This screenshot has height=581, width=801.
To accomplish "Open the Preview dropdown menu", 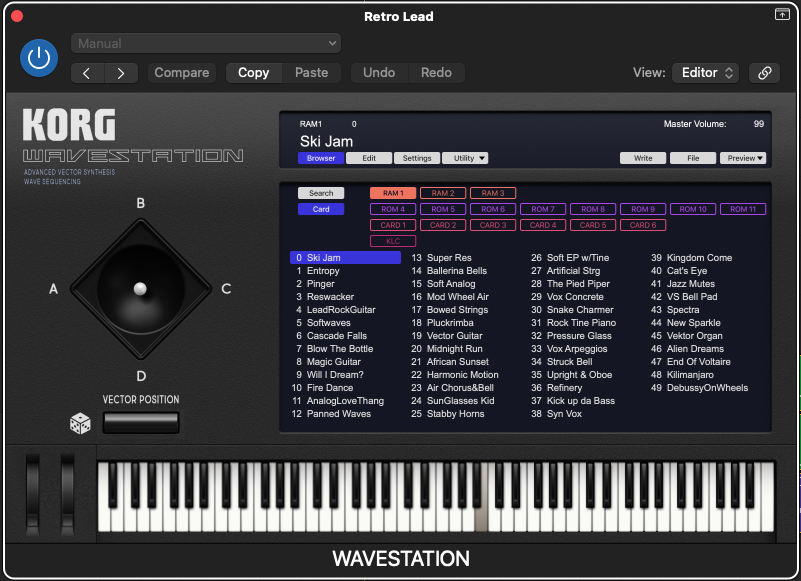I will coord(743,158).
